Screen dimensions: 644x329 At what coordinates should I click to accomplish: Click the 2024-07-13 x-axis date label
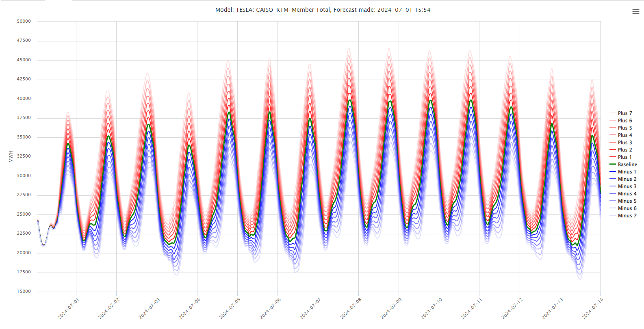553,308
